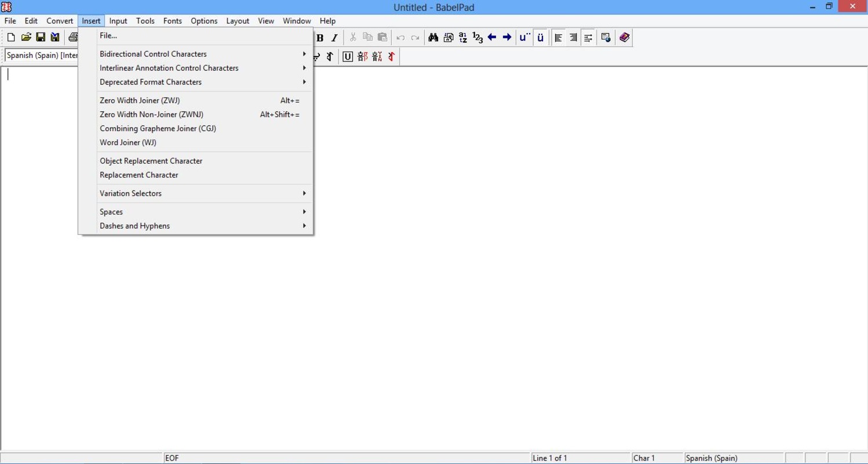Click the Open file folder icon

pyautogui.click(x=26, y=38)
